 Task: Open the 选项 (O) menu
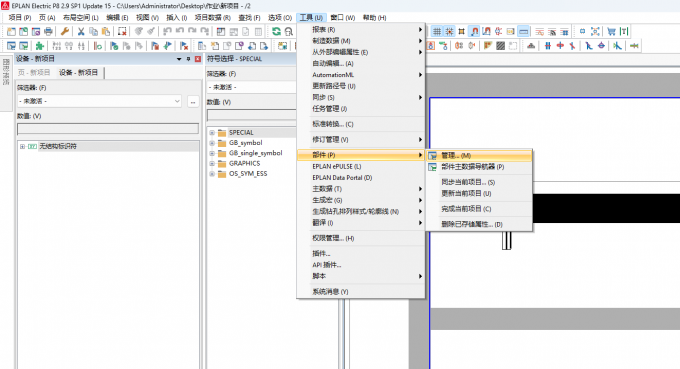point(280,17)
